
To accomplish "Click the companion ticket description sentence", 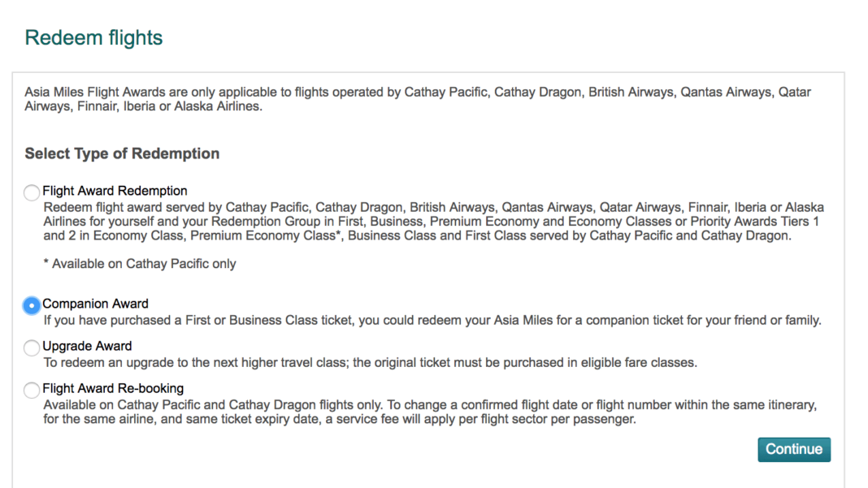I will coord(432,320).
